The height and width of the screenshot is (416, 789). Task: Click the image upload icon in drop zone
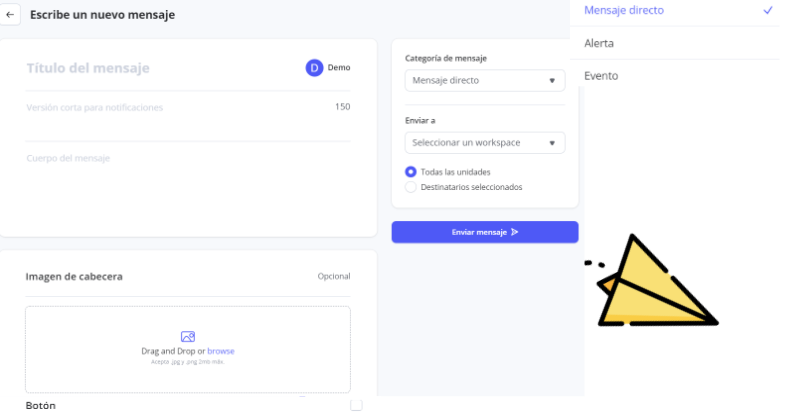pyautogui.click(x=188, y=337)
